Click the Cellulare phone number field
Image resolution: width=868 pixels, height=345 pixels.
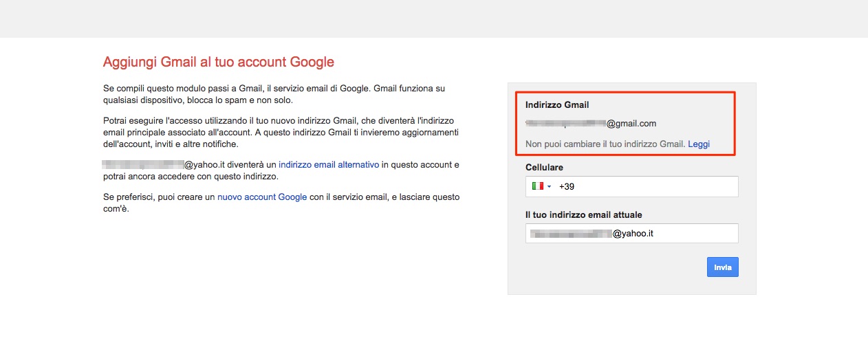(632, 186)
